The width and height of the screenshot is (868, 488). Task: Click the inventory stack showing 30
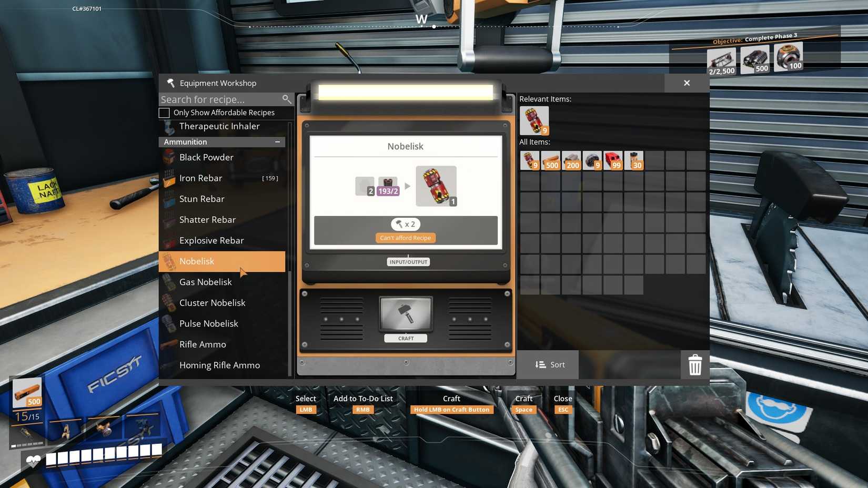tap(633, 160)
